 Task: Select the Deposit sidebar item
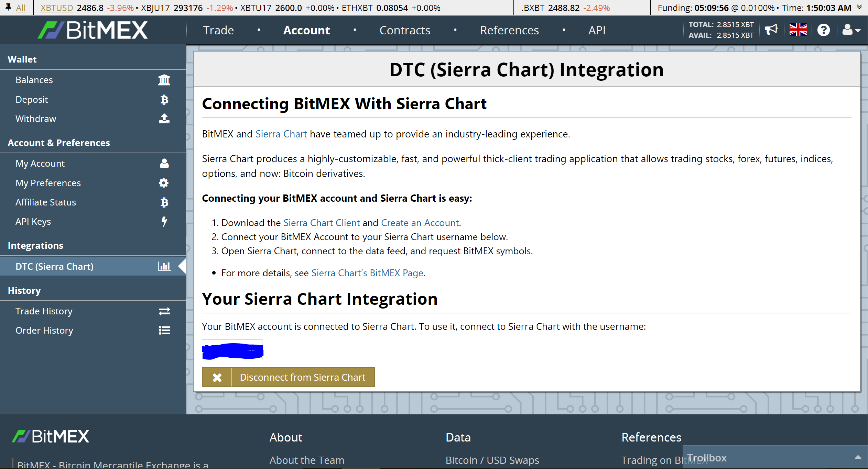pyautogui.click(x=32, y=100)
